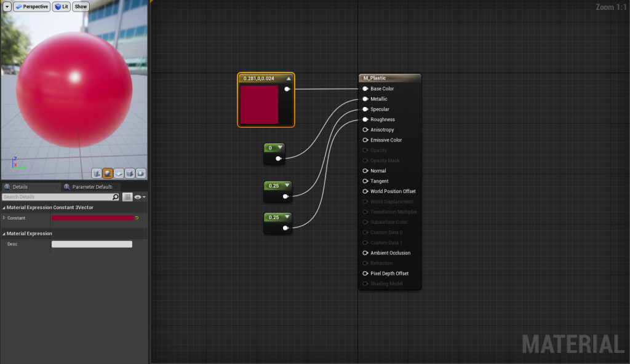The image size is (630, 364).
Task: Open the eye view options dropdown
Action: click(x=140, y=197)
